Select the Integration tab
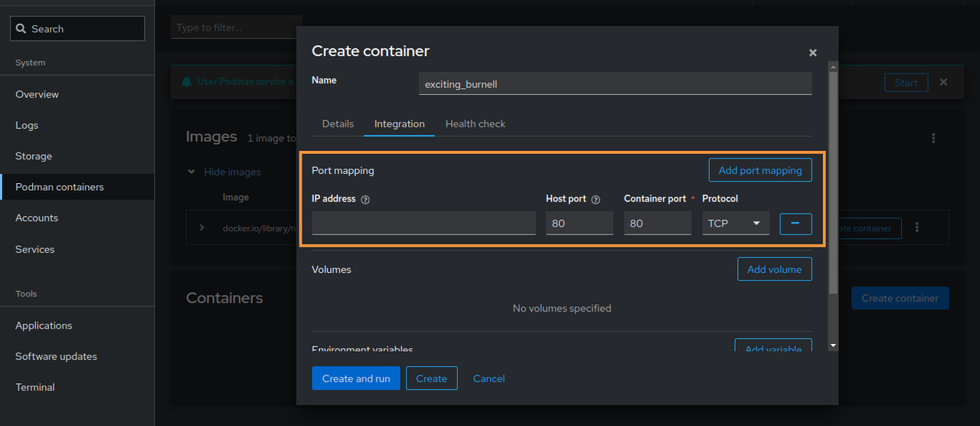 tap(399, 123)
